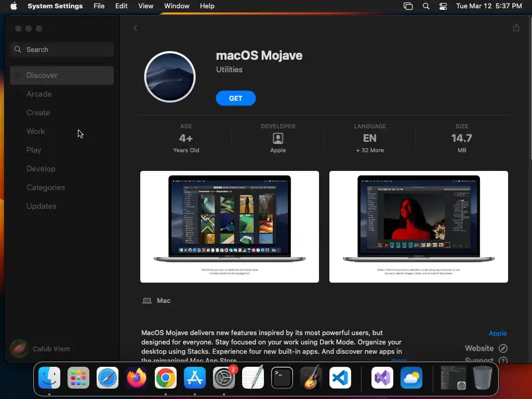
Task: Launch Firefox from the Dock
Action: click(137, 378)
